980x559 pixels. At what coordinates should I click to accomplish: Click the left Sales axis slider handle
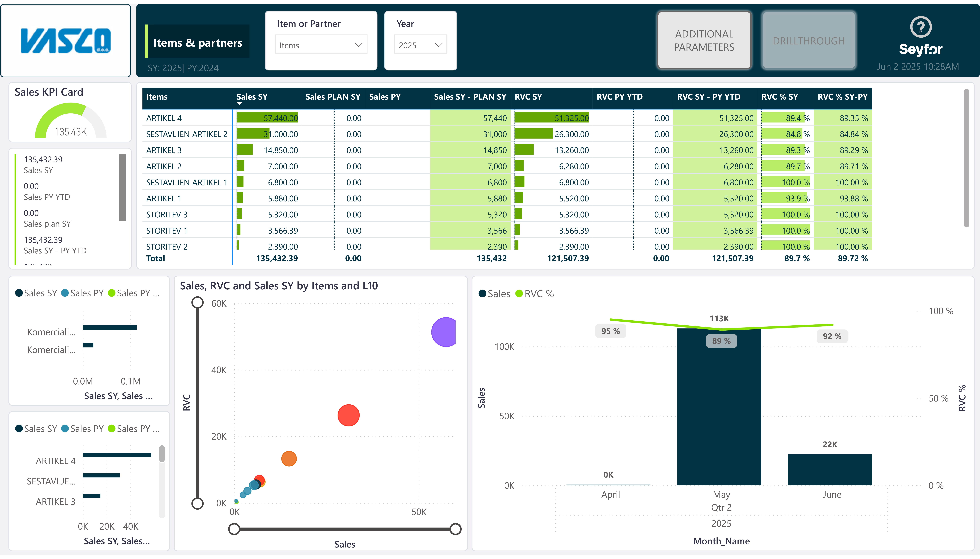pos(234,529)
